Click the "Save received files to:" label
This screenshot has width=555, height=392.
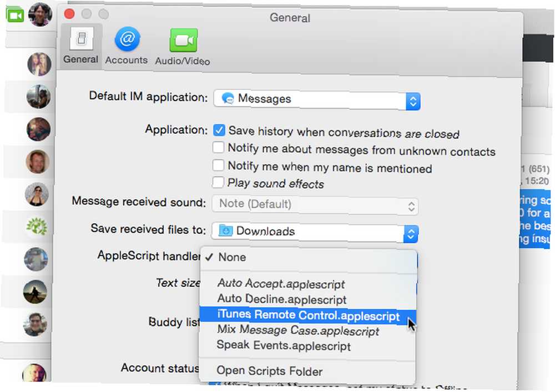click(x=148, y=229)
